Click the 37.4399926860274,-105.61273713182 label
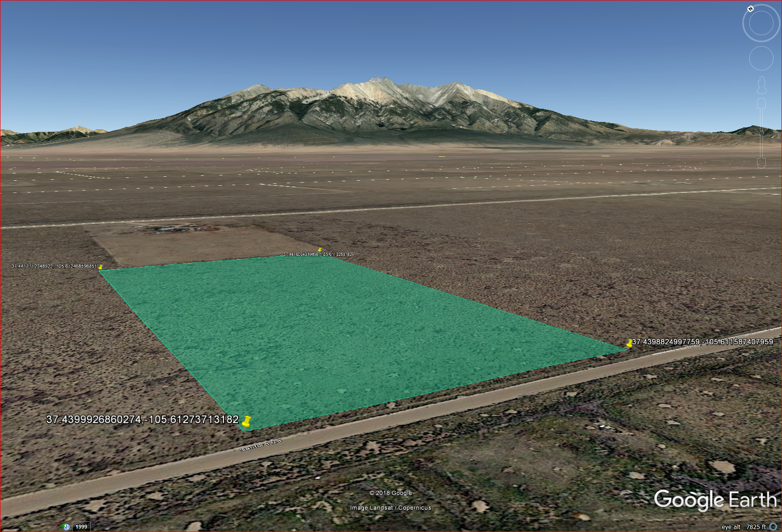Screen dimensions: 782x532 [x=142, y=420]
